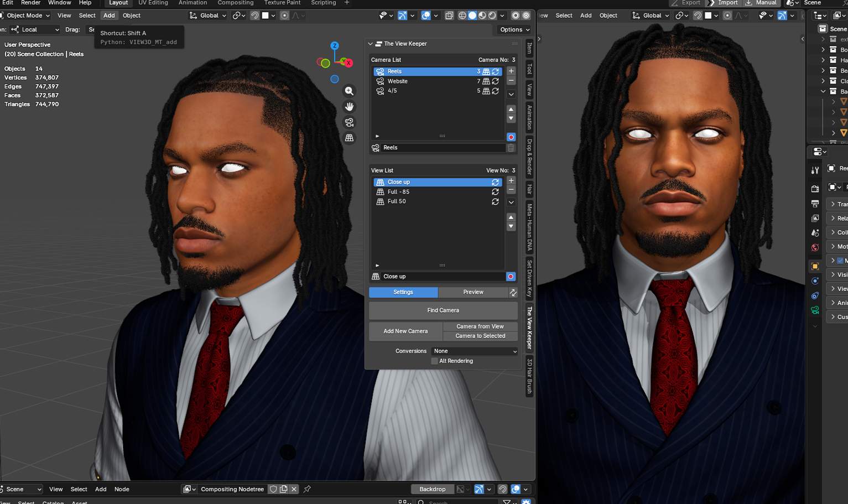Viewport: 848px width, 504px height.
Task: Toggle the red record dot beside the Reels camera
Action: (x=511, y=137)
